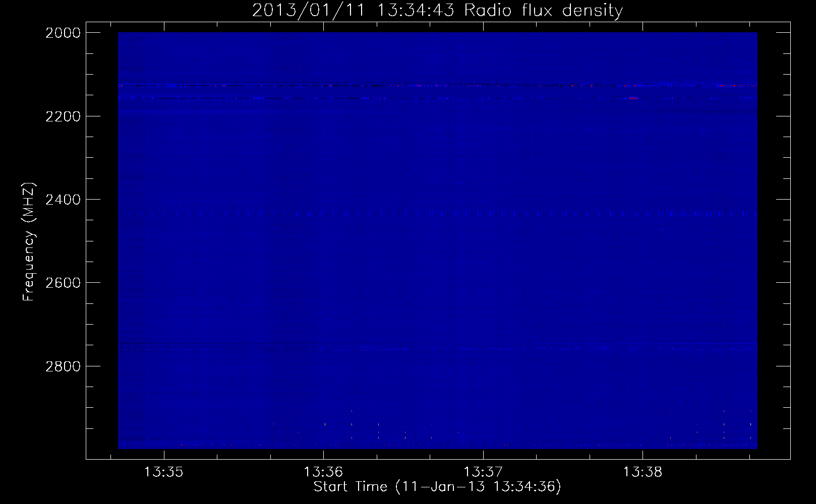The image size is (816, 504).
Task: Click the '2000' frequency axis label
Action: [63, 33]
